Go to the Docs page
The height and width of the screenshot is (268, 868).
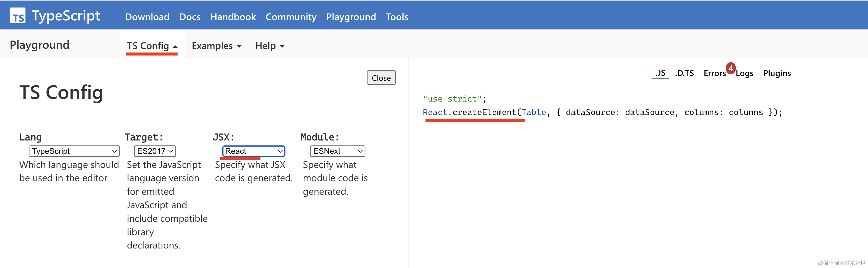(190, 17)
